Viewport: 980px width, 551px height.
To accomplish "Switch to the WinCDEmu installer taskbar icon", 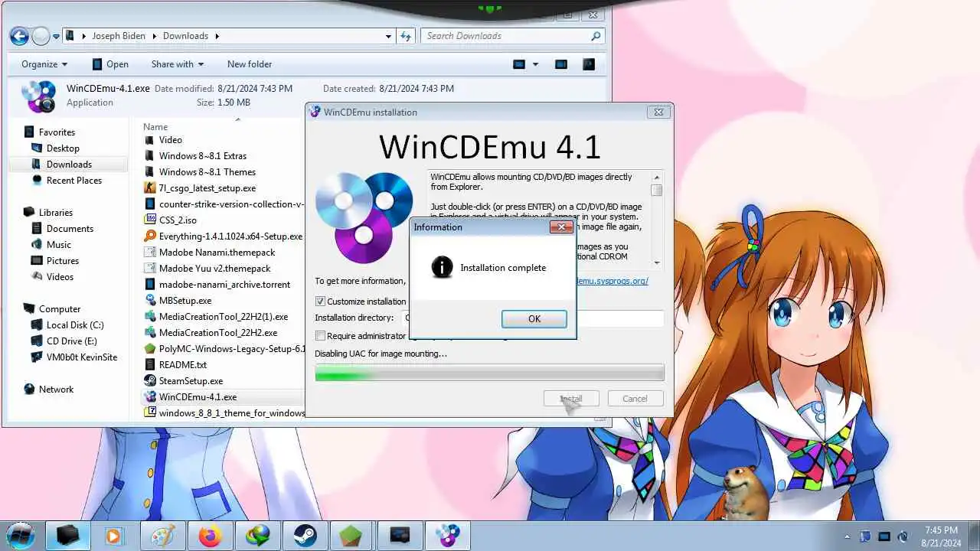I will 447,536.
